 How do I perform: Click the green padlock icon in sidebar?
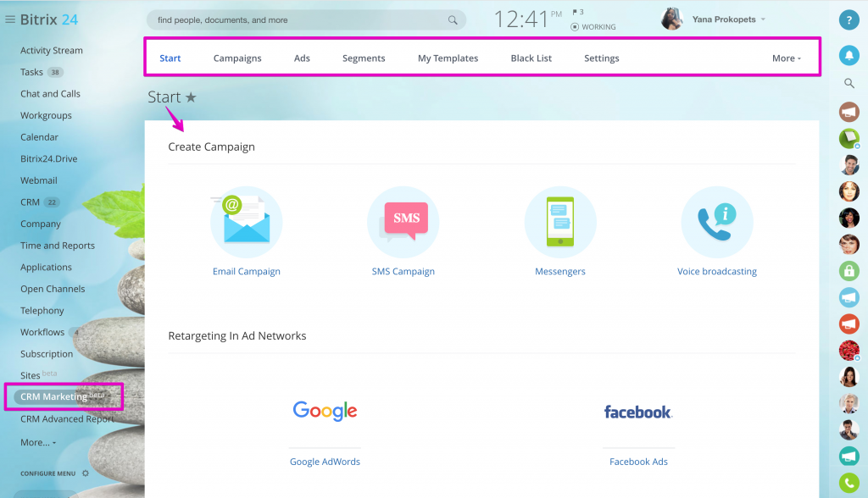pyautogui.click(x=849, y=270)
